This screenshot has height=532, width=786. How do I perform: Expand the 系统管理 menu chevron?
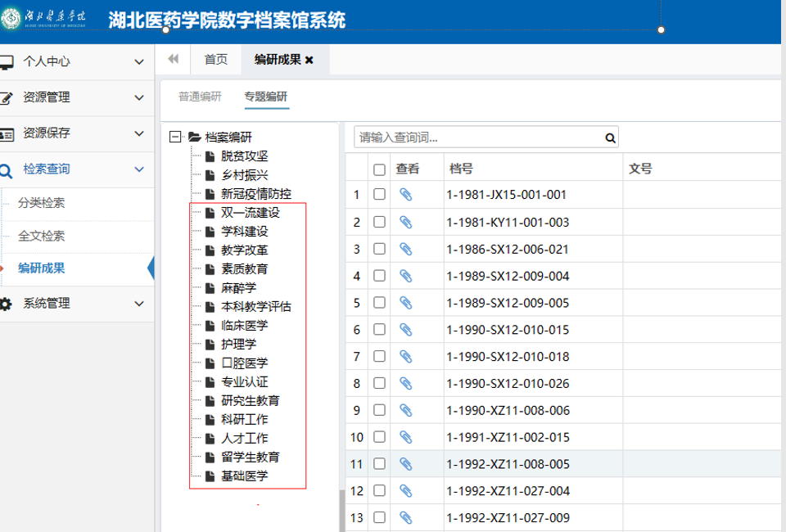[138, 304]
